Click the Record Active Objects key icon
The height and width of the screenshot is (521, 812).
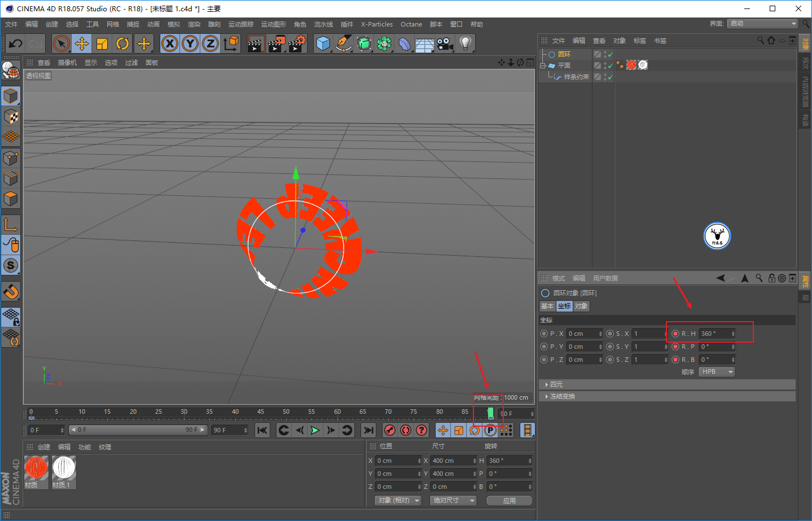[390, 430]
